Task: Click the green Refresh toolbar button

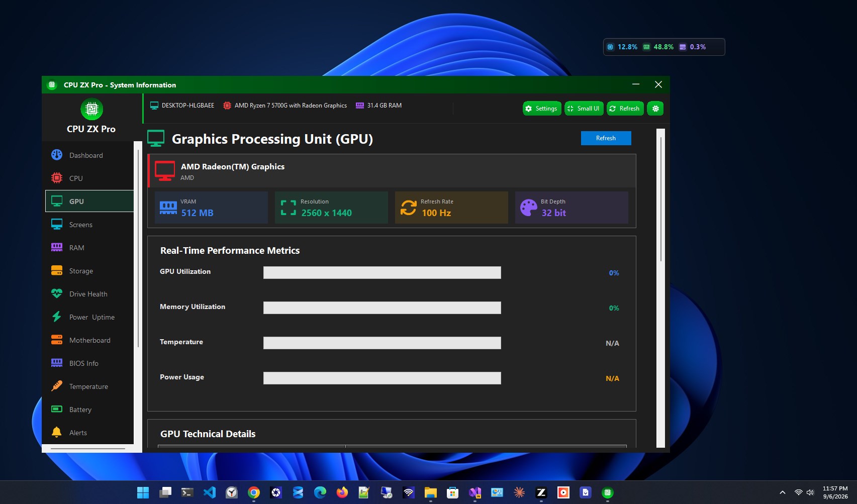Action: pyautogui.click(x=625, y=109)
